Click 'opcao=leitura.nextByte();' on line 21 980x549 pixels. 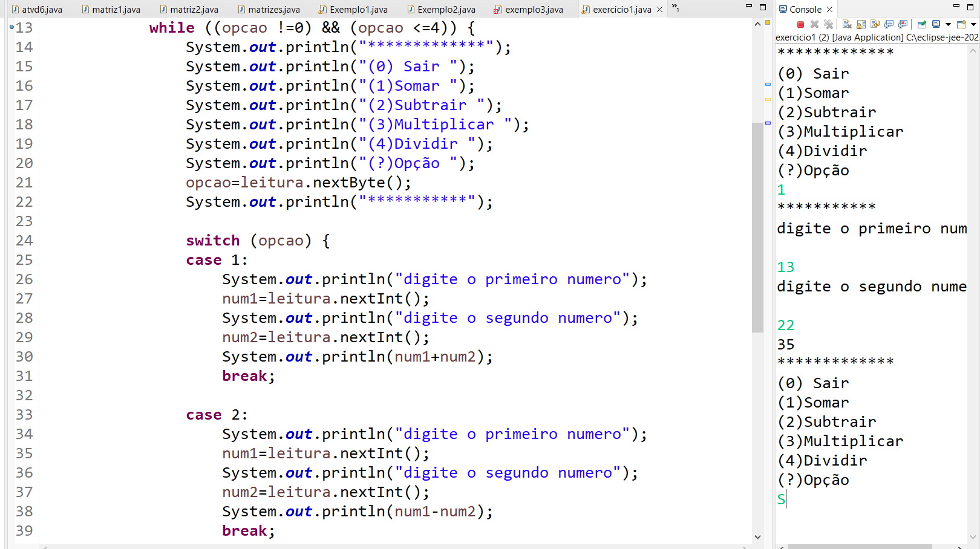coord(298,183)
